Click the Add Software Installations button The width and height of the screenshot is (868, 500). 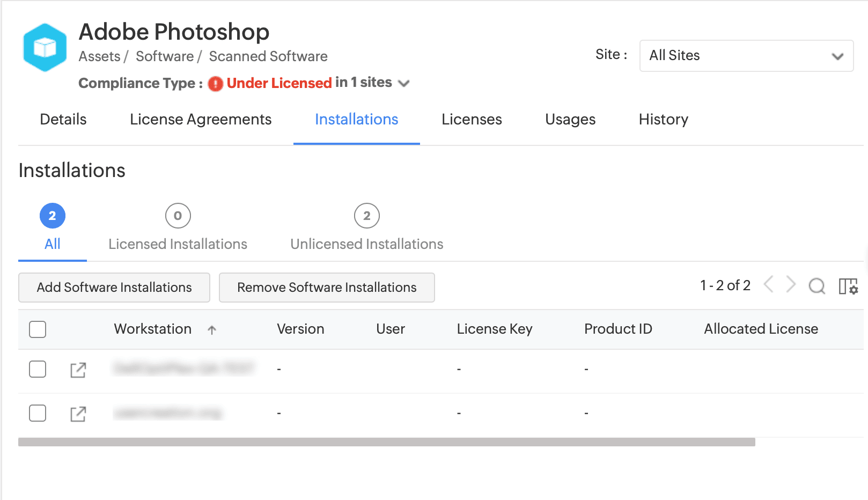pos(114,288)
